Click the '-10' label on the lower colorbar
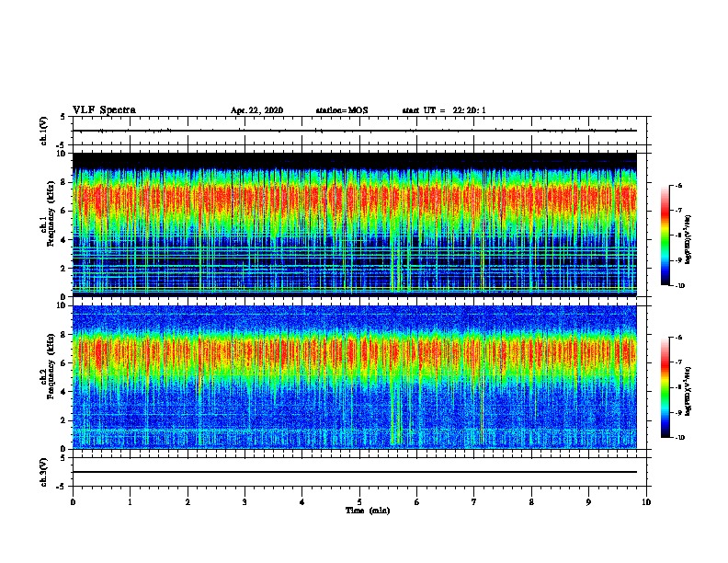728x563 pixels. 679,437
